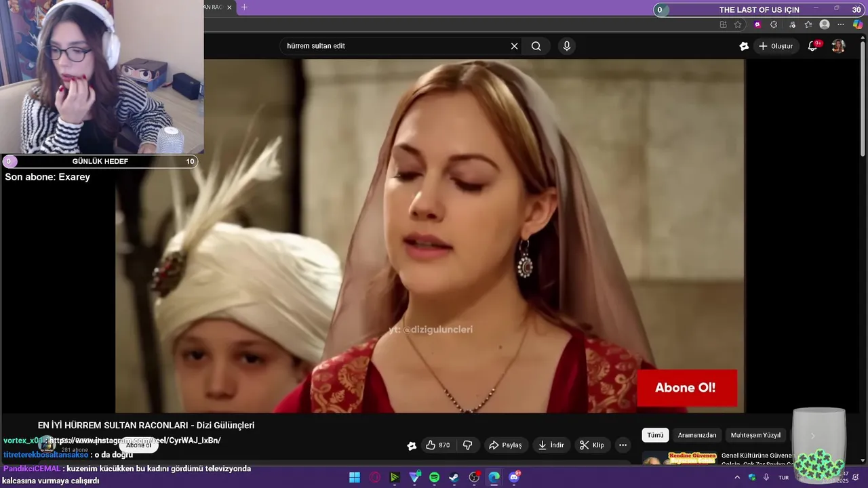This screenshot has width=868, height=488.
Task: Open the Genel Kültürüne Güvenen suggested video thumbnail
Action: tap(680, 458)
